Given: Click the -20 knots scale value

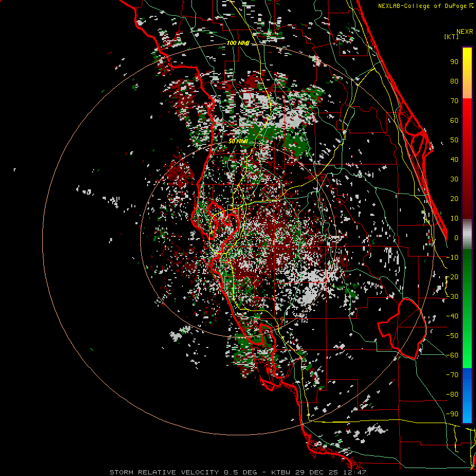Looking at the screenshot, I should pyautogui.click(x=452, y=277).
